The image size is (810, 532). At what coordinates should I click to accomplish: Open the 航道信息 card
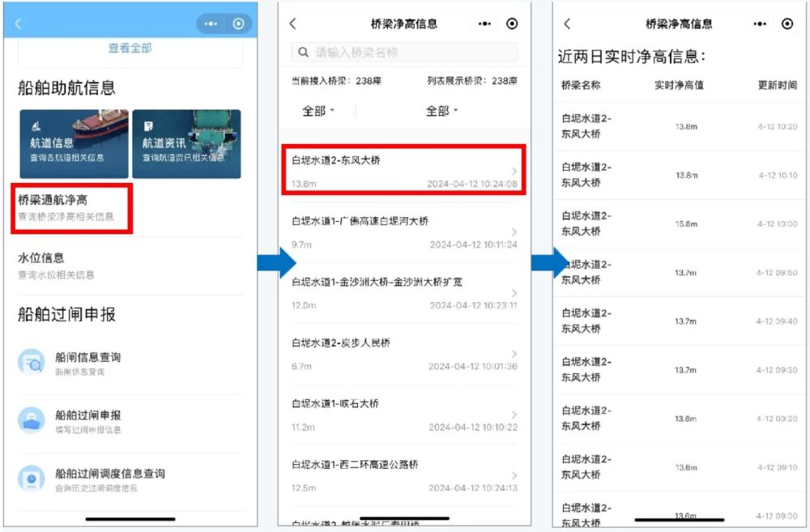pyautogui.click(x=74, y=143)
